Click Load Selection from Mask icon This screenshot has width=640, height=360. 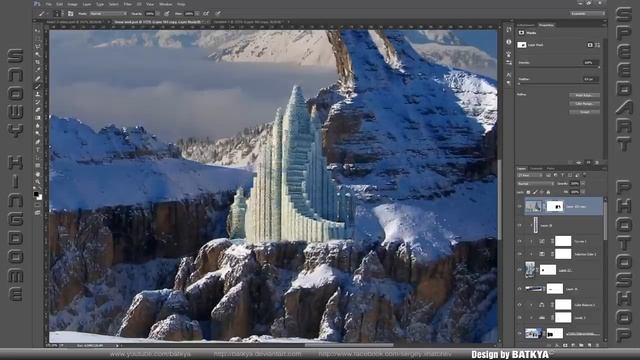[x=570, y=162]
